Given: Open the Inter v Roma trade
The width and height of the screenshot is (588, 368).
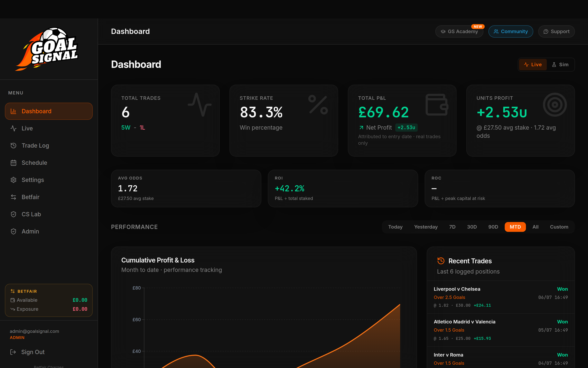Looking at the screenshot, I should pyautogui.click(x=501, y=358).
